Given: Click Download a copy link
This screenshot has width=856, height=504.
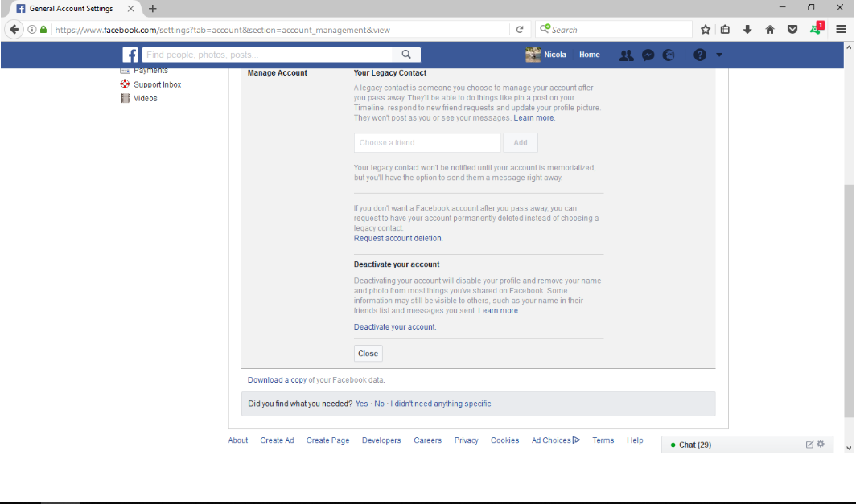Looking at the screenshot, I should point(277,380).
